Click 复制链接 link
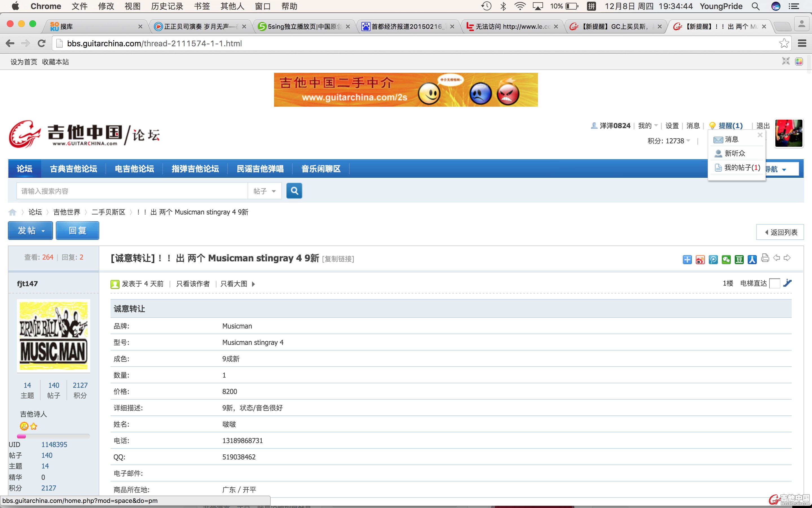 click(x=338, y=259)
